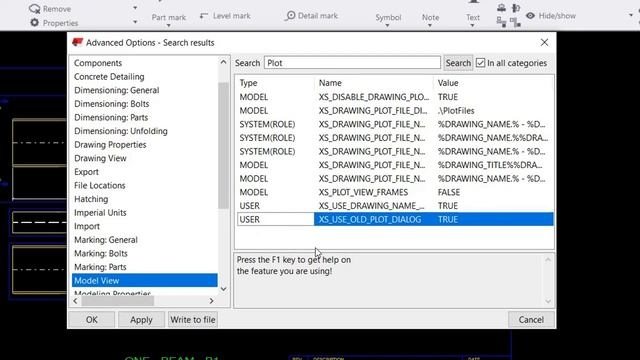The image size is (640, 360).
Task: Click the Properties gear icon in the ribbon
Action: coord(35,23)
